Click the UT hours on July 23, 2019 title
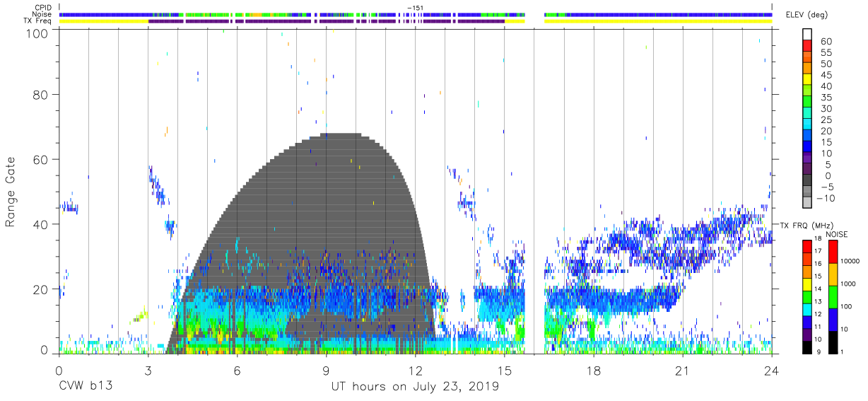 (415, 387)
